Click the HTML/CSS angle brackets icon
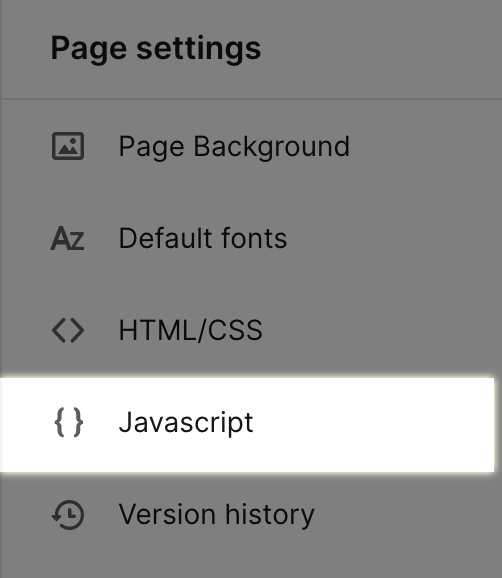Viewport: 502px width, 578px height. (68, 330)
